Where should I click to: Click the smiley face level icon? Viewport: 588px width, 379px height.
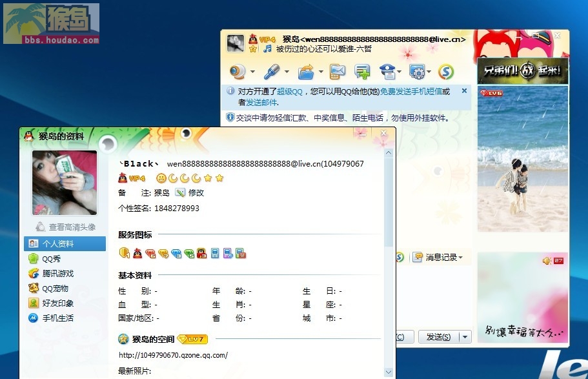tap(161, 178)
